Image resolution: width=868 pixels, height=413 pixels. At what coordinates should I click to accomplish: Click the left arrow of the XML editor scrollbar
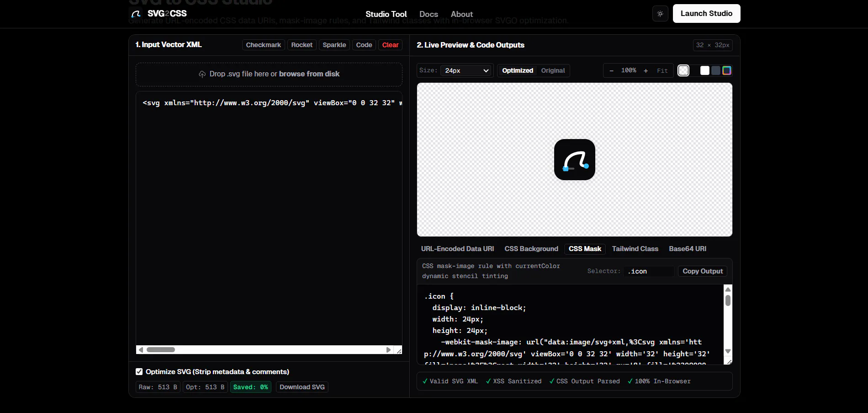click(141, 350)
